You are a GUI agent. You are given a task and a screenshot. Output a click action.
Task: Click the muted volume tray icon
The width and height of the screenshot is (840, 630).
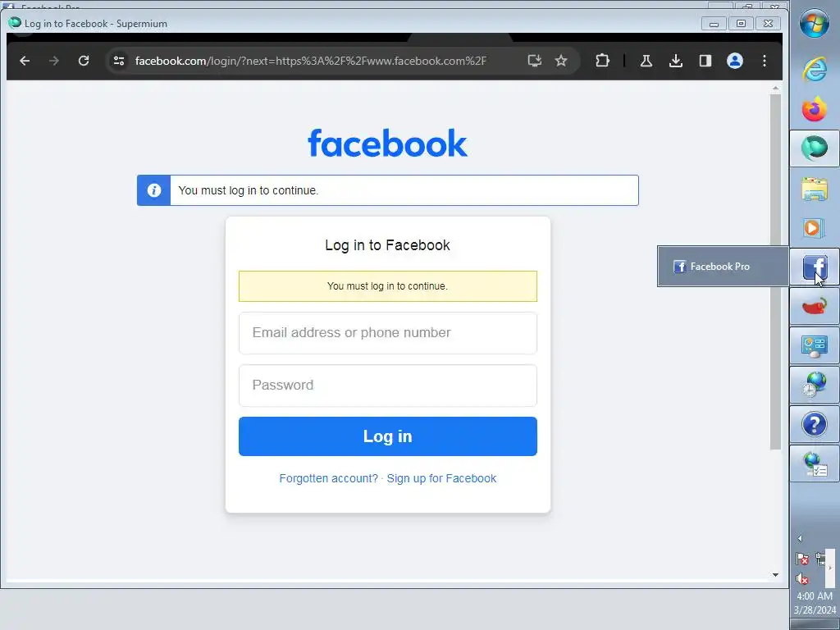tap(802, 578)
